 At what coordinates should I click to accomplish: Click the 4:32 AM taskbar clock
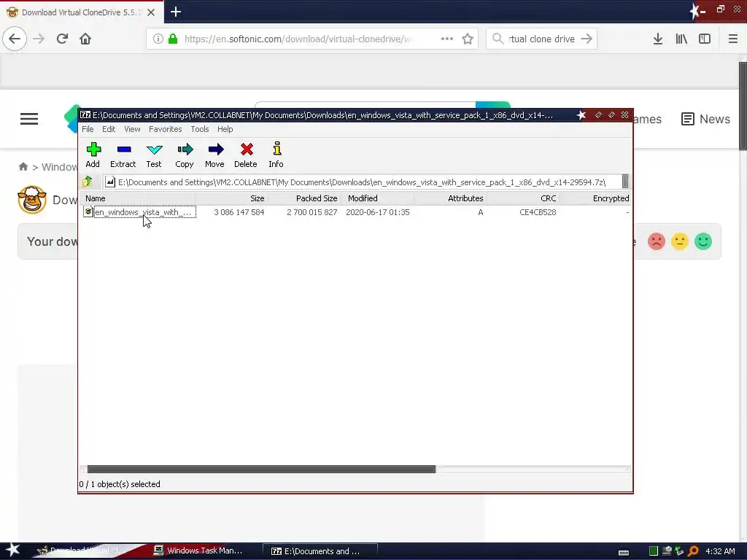(720, 551)
